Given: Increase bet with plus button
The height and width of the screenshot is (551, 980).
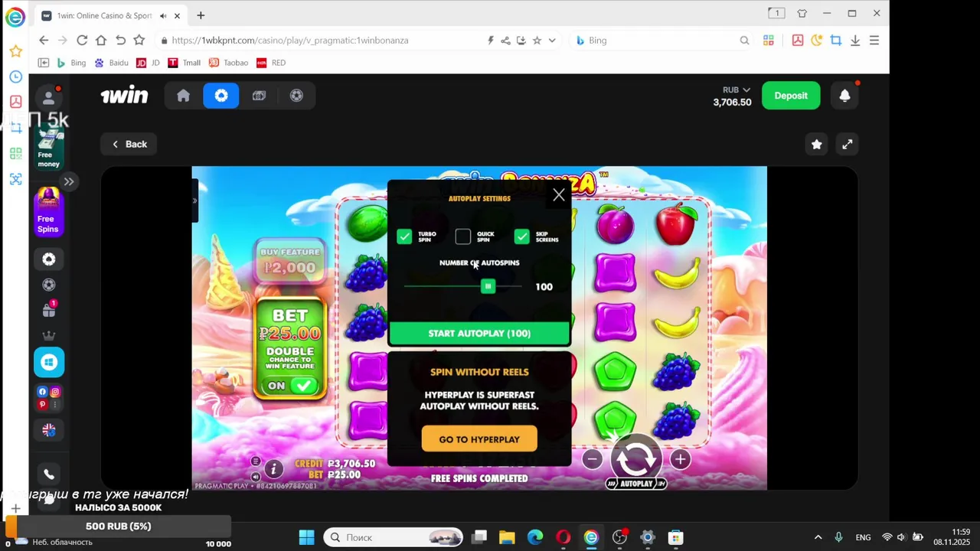Looking at the screenshot, I should 680,459.
